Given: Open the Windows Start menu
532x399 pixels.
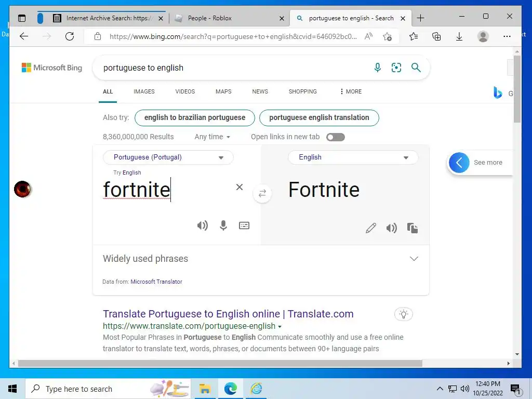Looking at the screenshot, I should click(12, 389).
